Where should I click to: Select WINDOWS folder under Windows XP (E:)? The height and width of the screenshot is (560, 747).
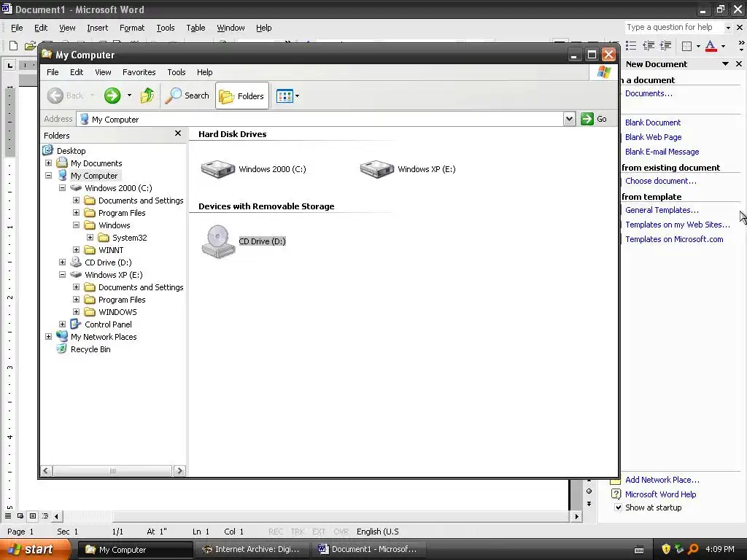click(x=117, y=312)
